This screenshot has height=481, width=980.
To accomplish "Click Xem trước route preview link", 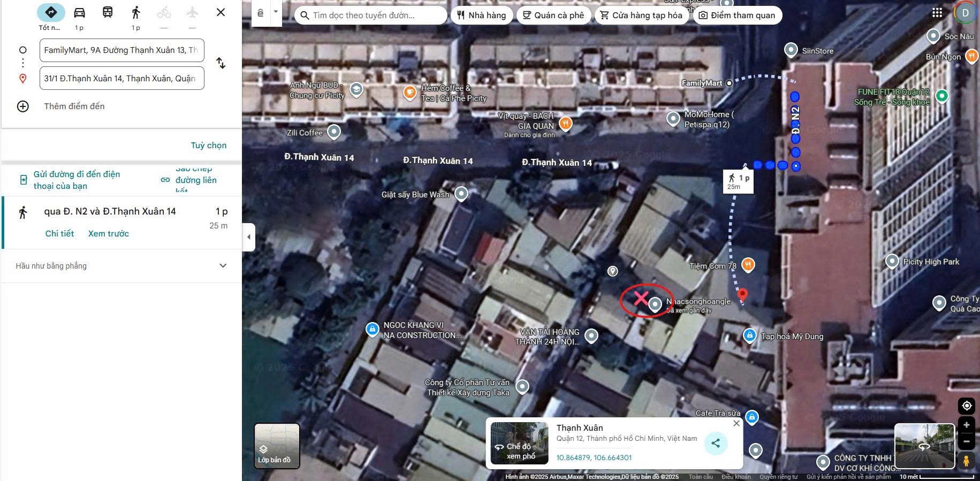I will 109,233.
